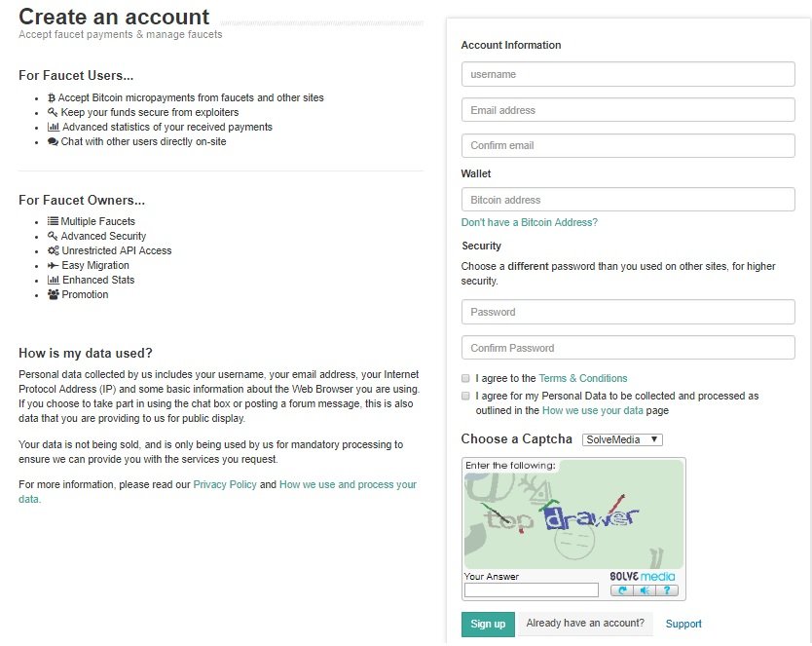812x646 pixels.
Task: Tick the Personal Data consent checkbox
Action: (465, 397)
